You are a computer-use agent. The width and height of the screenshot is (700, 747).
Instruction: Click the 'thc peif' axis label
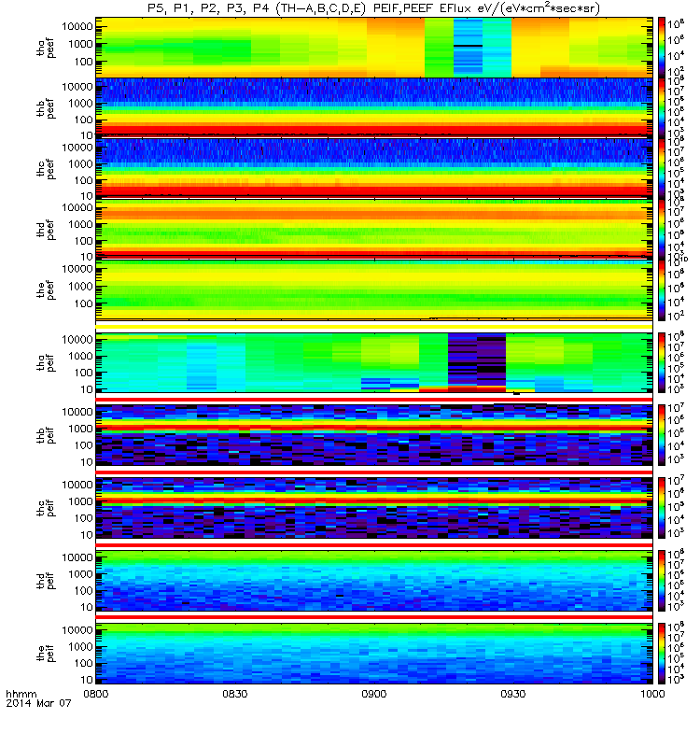(46, 508)
